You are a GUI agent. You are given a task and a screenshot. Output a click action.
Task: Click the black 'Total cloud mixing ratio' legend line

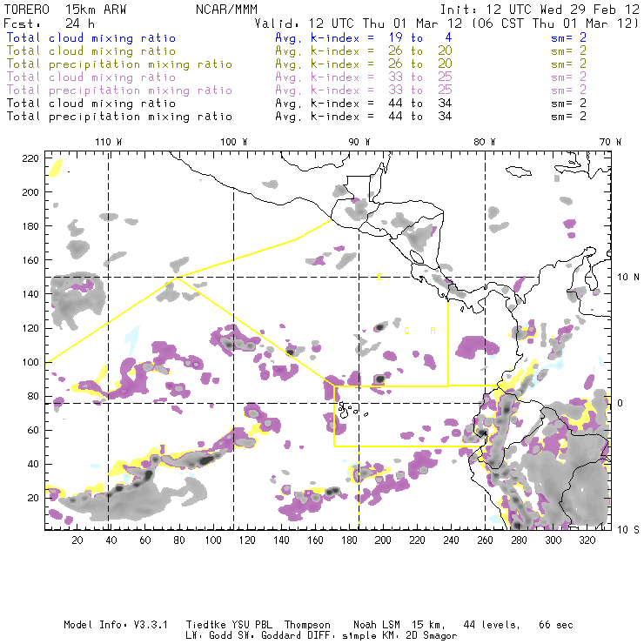[x=91, y=104]
